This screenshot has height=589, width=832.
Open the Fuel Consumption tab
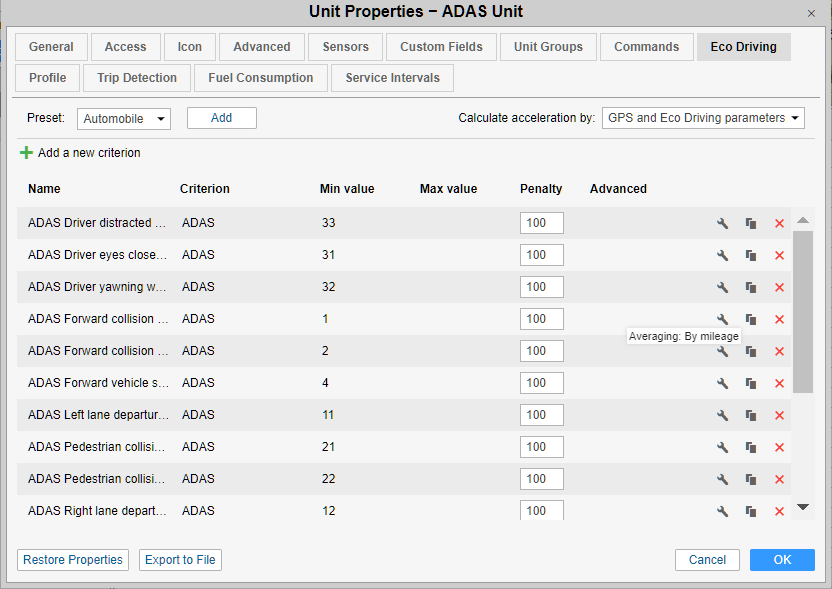click(260, 78)
